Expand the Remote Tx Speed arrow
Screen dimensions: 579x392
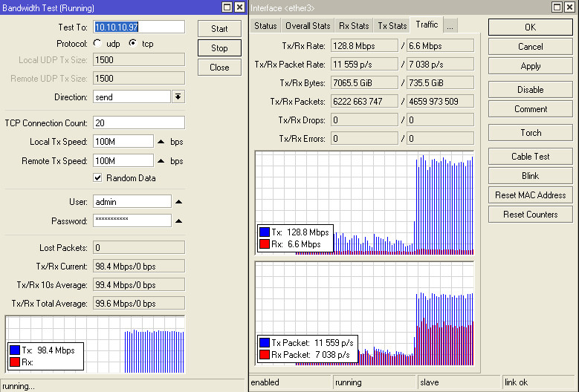click(161, 161)
